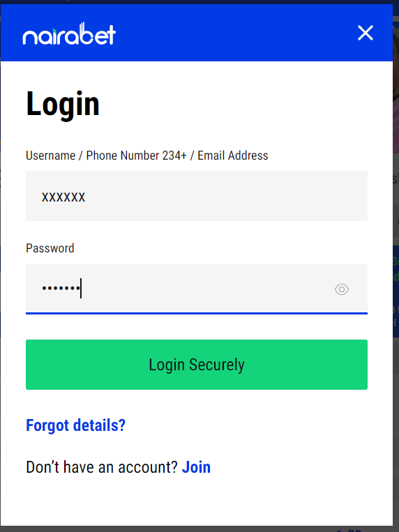This screenshot has height=532, width=399.
Task: Click inside the Password input field
Action: [x=197, y=289]
